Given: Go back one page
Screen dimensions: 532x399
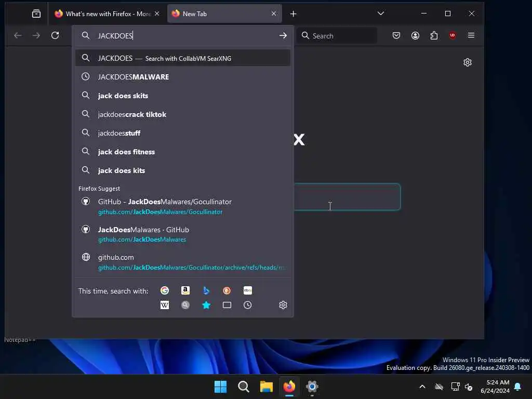Looking at the screenshot, I should [x=18, y=35].
